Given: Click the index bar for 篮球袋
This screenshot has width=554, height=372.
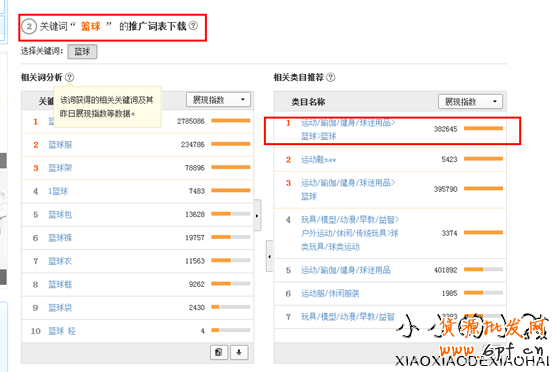Looking at the screenshot, I should 231,307.
